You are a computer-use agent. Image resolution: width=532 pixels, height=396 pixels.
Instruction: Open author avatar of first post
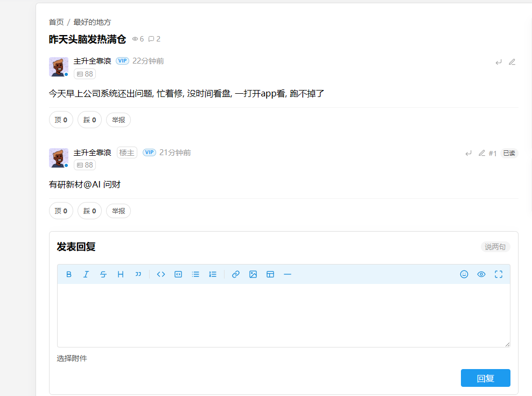(x=59, y=67)
